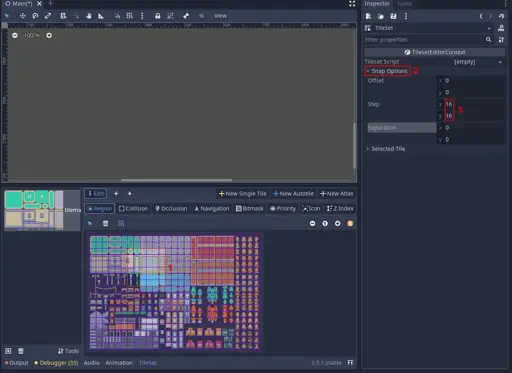Open the View menu in viewport toolbar
This screenshot has width=512, height=373.
coord(220,16)
